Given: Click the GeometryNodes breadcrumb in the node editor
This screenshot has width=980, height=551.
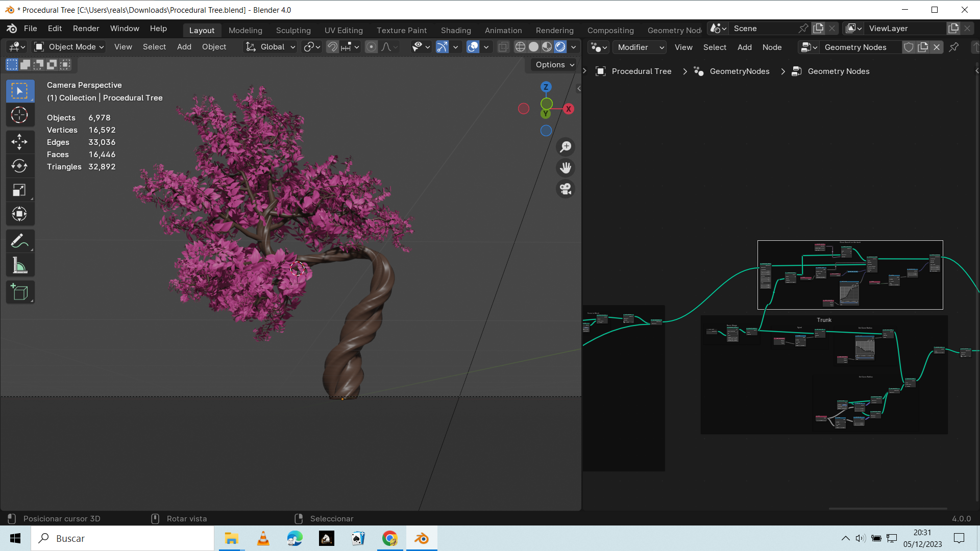Looking at the screenshot, I should pos(739,71).
